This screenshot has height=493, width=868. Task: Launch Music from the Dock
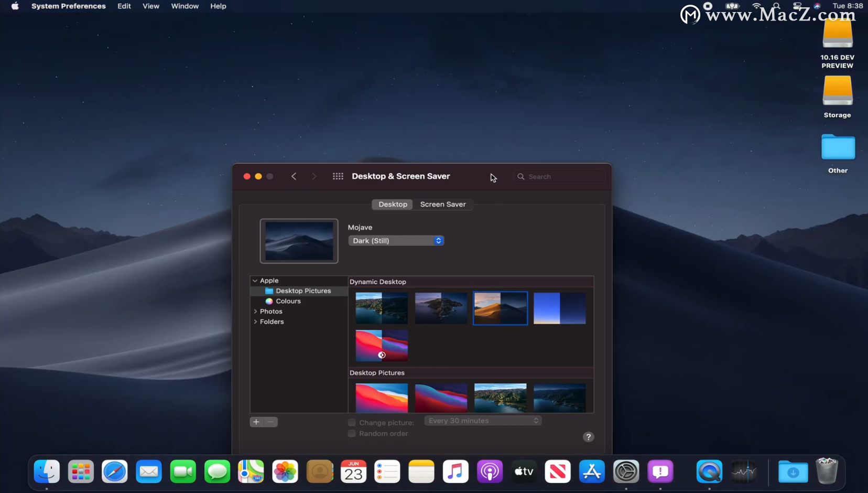(455, 471)
